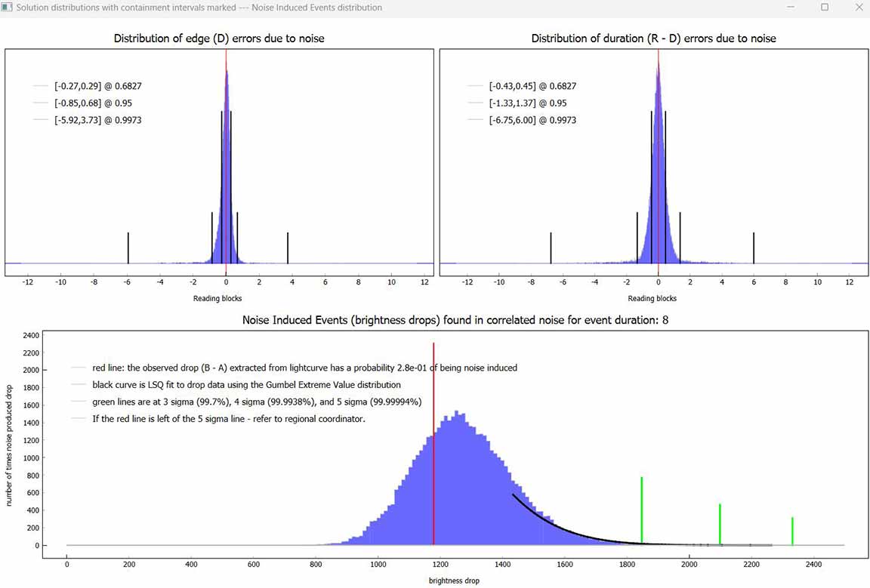This screenshot has width=870, height=588.
Task: Click the legend entry '[-0.27,0.29] @ 0.6827'
Action: point(97,86)
